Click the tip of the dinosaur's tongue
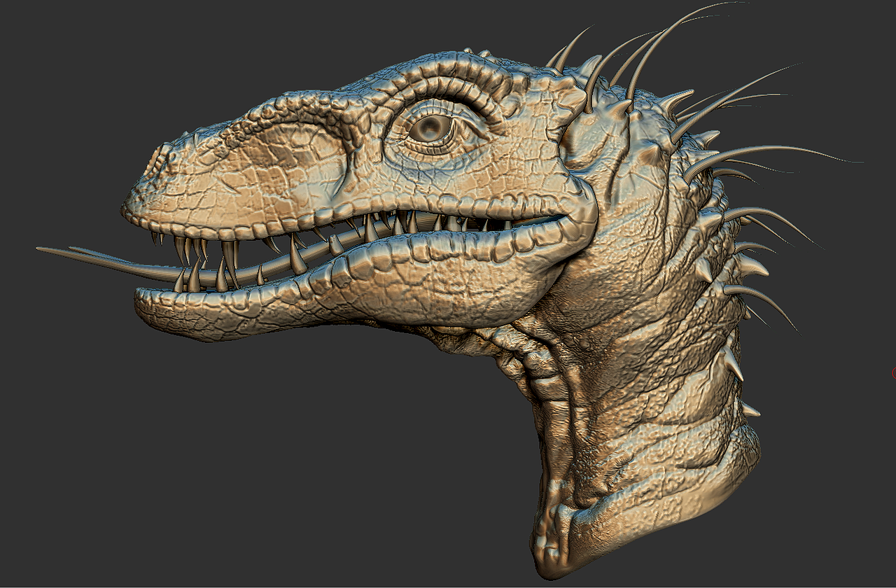The height and width of the screenshot is (588, 896). (x=42, y=250)
